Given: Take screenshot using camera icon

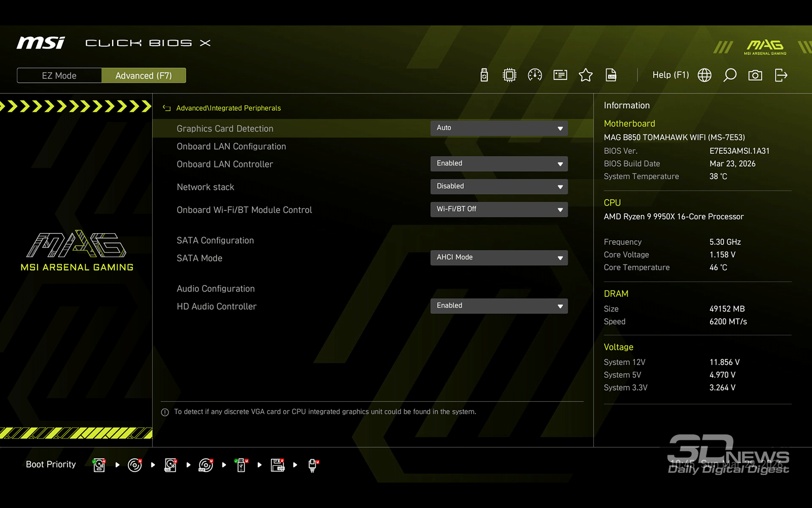Looking at the screenshot, I should [755, 75].
